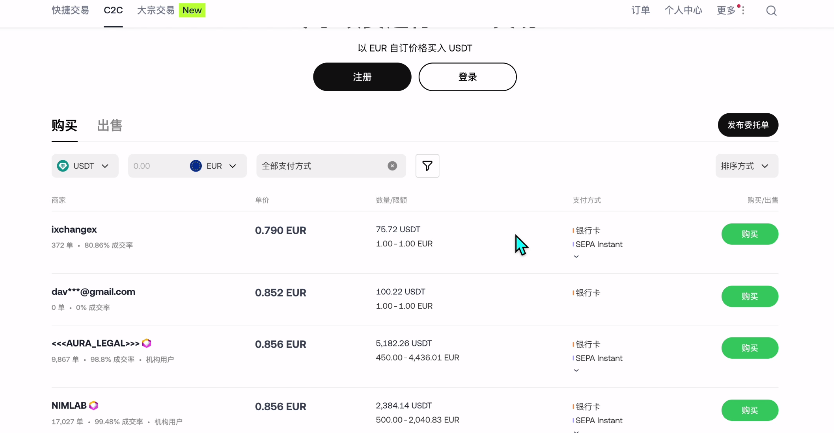Open the 大宗交易 menu item

coord(155,10)
